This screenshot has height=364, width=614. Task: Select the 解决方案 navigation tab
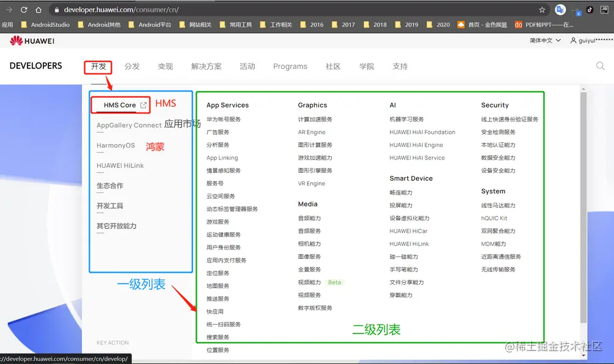point(206,67)
